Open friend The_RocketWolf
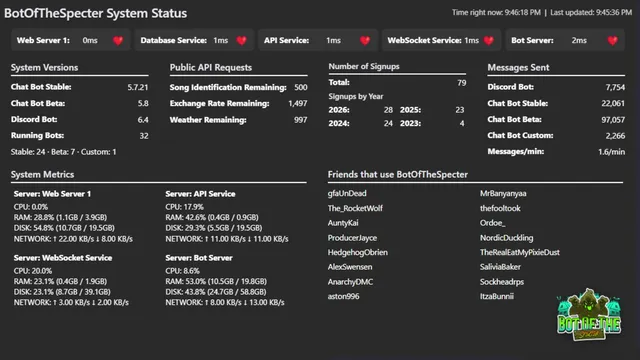Image resolution: width=640 pixels, height=360 pixels. [x=355, y=208]
